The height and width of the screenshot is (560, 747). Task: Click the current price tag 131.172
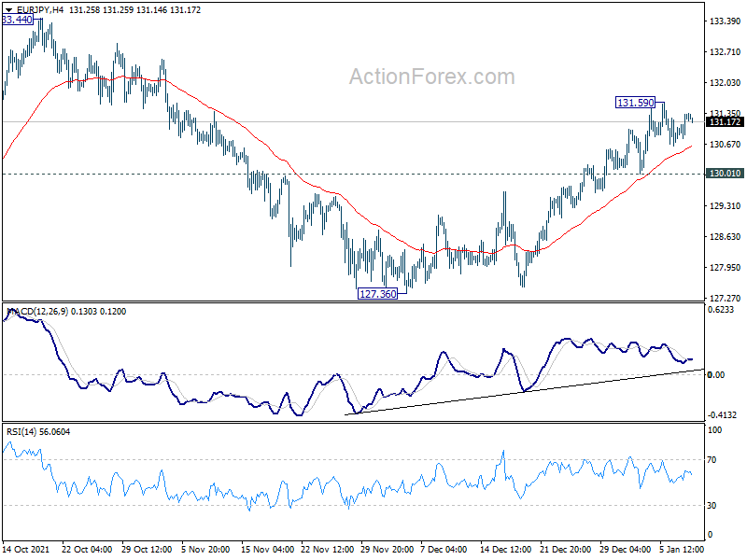coord(725,122)
